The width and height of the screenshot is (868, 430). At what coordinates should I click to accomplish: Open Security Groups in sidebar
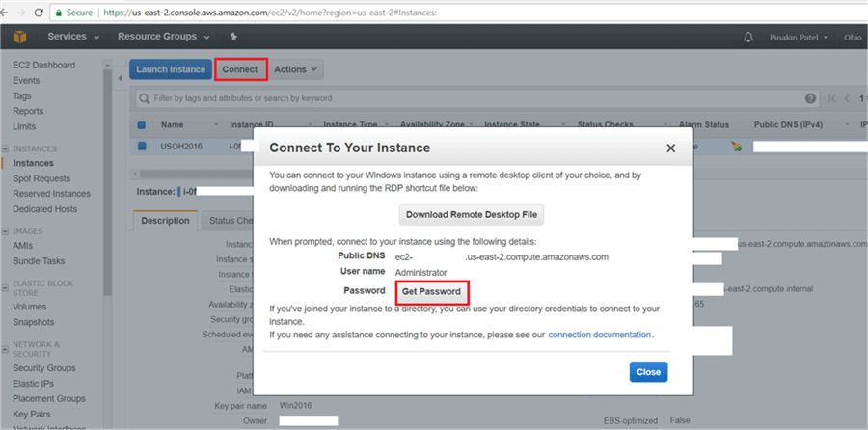(x=44, y=368)
